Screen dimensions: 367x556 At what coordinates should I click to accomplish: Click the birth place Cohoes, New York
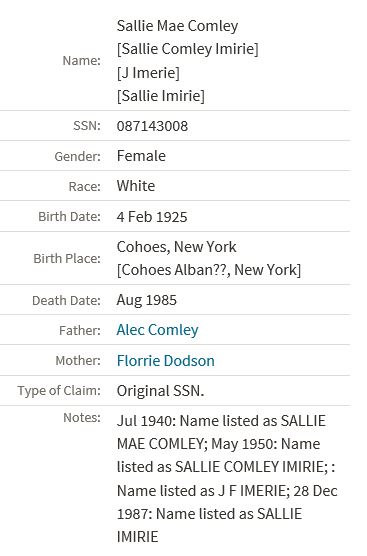pyautogui.click(x=176, y=247)
